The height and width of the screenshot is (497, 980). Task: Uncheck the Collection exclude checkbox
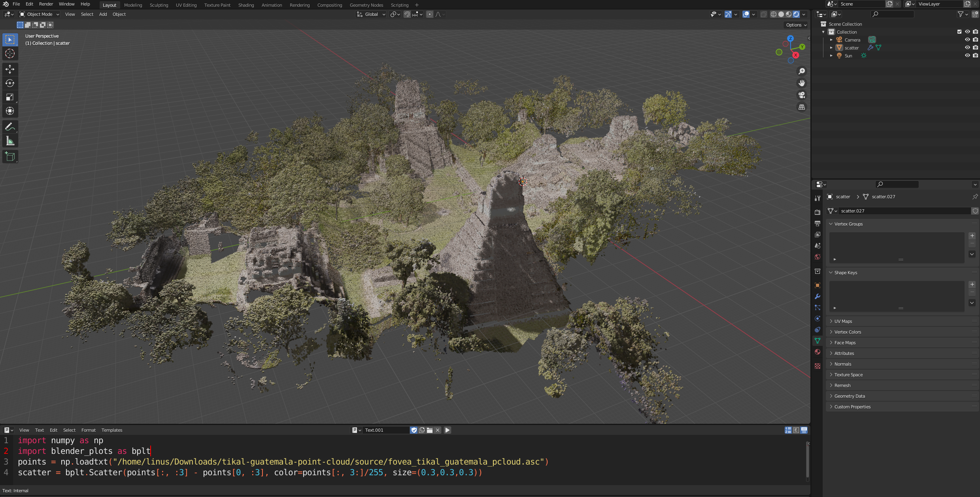pyautogui.click(x=959, y=32)
